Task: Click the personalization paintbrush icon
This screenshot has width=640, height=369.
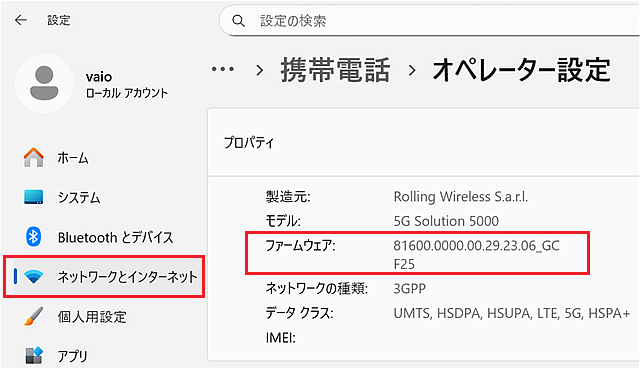Action: [33, 316]
